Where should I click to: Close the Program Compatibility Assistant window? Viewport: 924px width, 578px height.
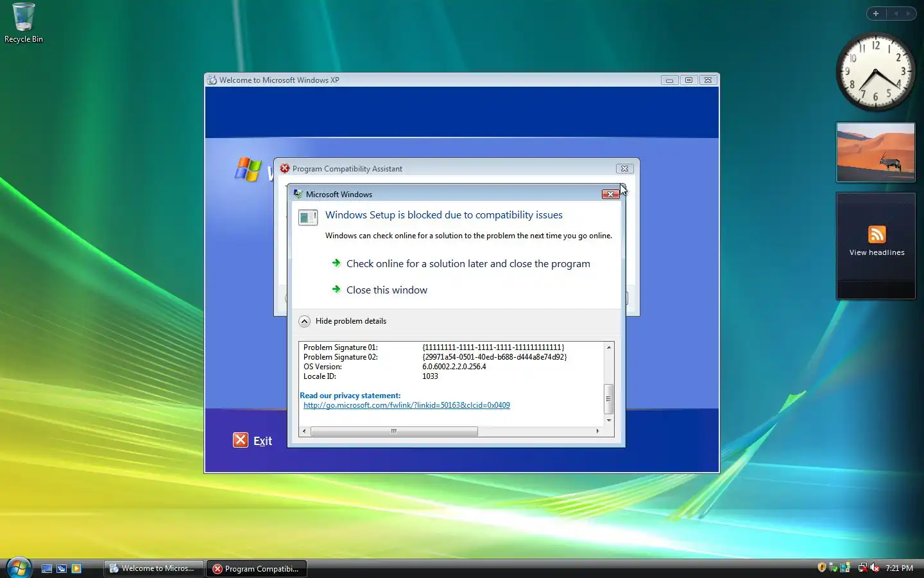tap(624, 168)
